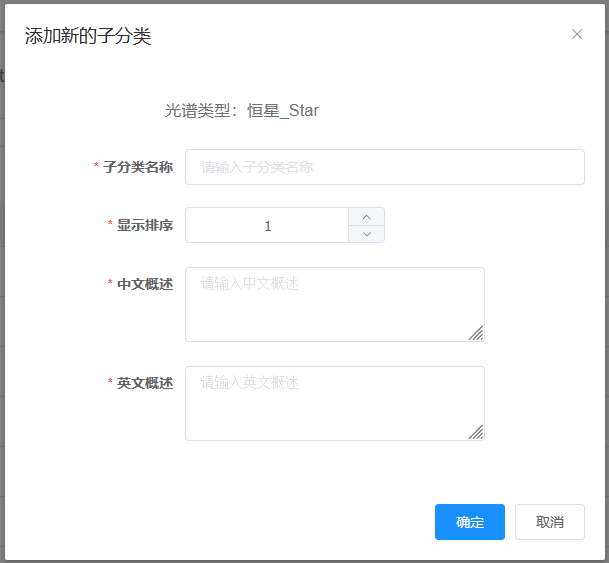
Task: Select the 英文概述 field label
Action: [145, 383]
